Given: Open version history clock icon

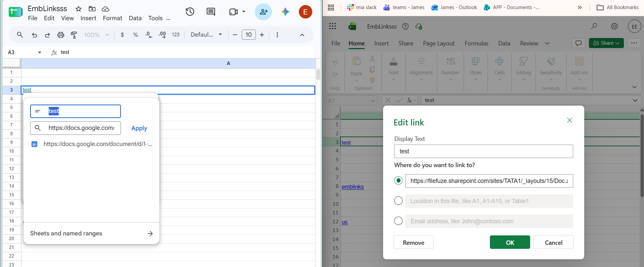Looking at the screenshot, I should coord(190,12).
